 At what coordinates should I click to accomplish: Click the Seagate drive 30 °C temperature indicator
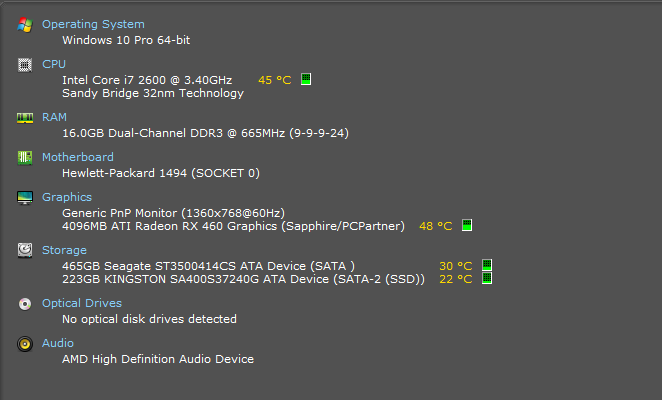487,265
